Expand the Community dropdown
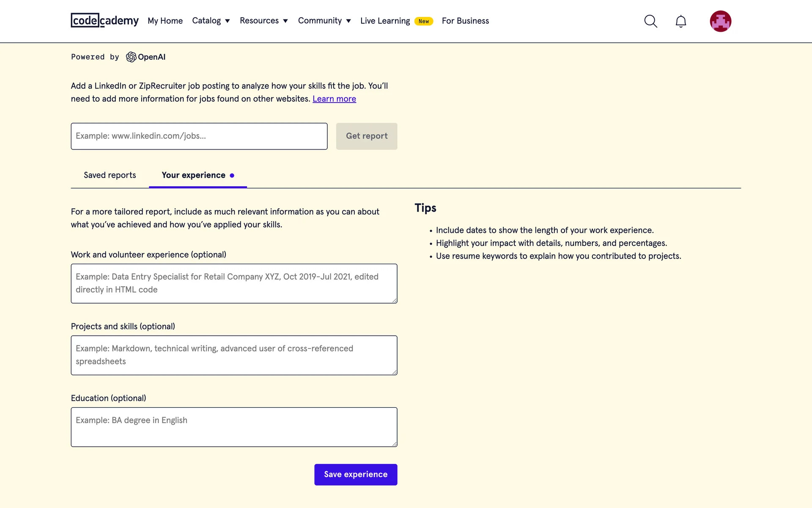 324,21
